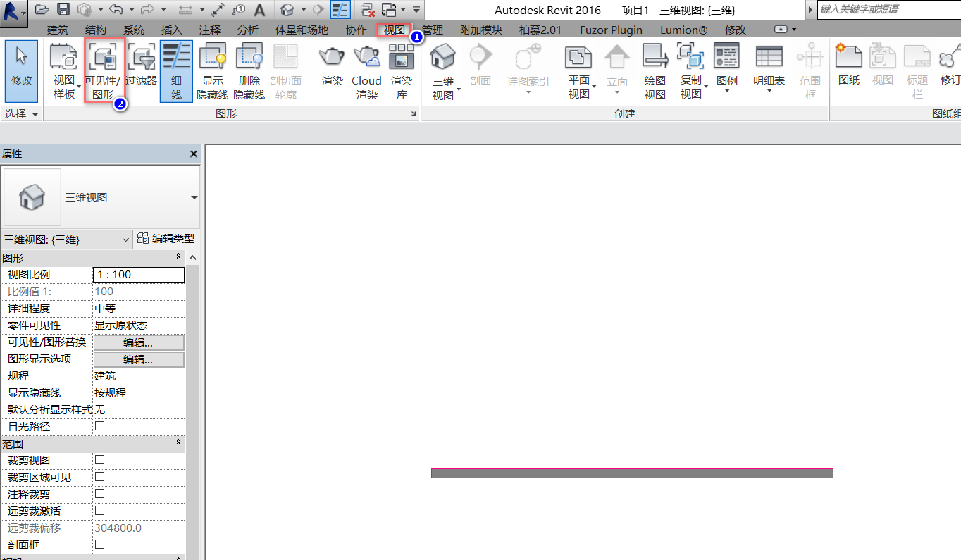The image size is (961, 560).
Task: Open the 过滤器 filters tool
Action: (142, 65)
